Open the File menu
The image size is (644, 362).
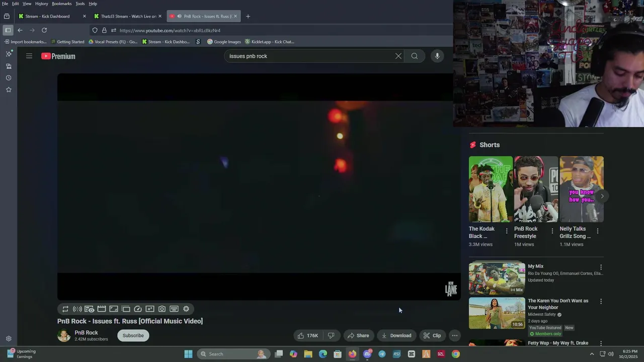(5, 4)
